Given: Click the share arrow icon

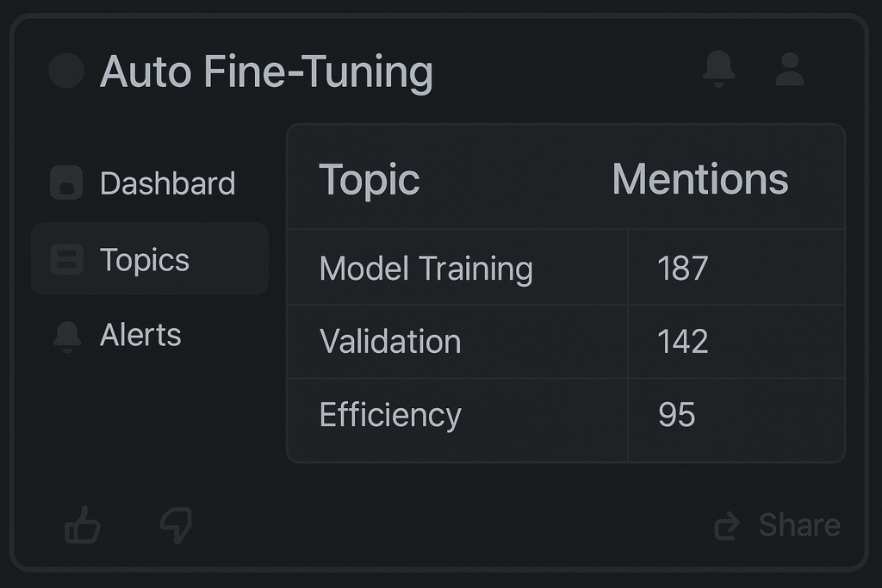Looking at the screenshot, I should [728, 525].
